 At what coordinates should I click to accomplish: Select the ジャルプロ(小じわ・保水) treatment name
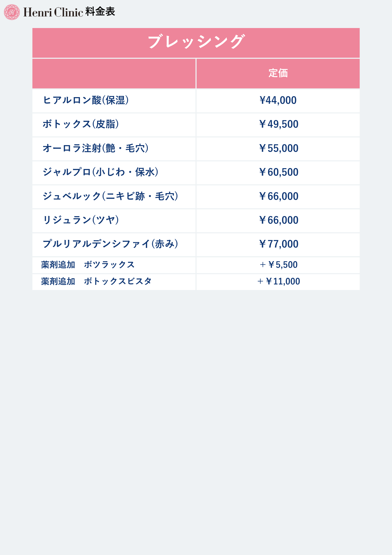[101, 172]
